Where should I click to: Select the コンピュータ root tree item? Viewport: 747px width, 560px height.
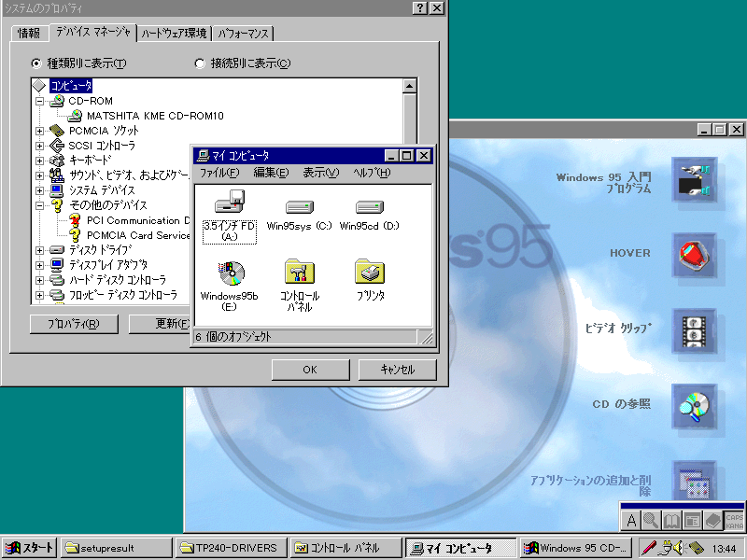71,86
